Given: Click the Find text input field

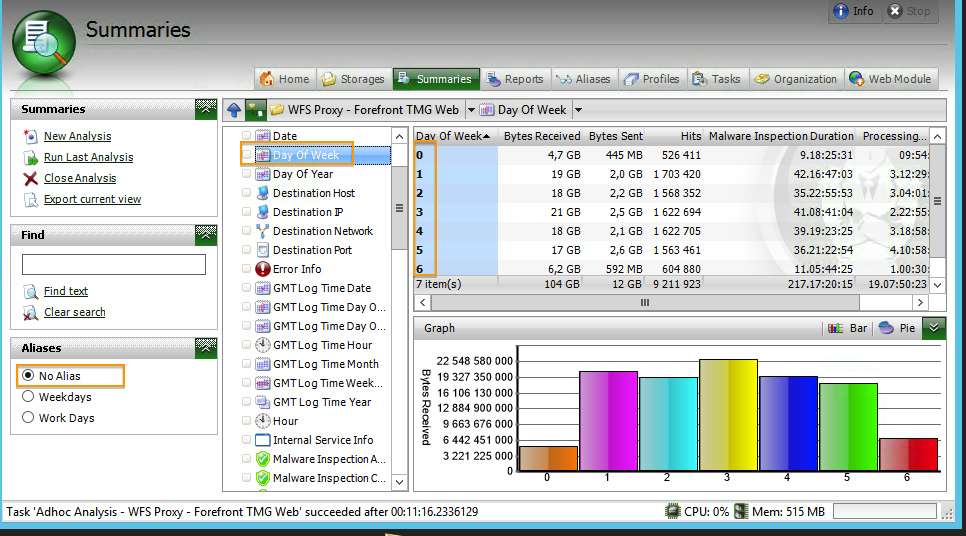Looking at the screenshot, I should [113, 265].
